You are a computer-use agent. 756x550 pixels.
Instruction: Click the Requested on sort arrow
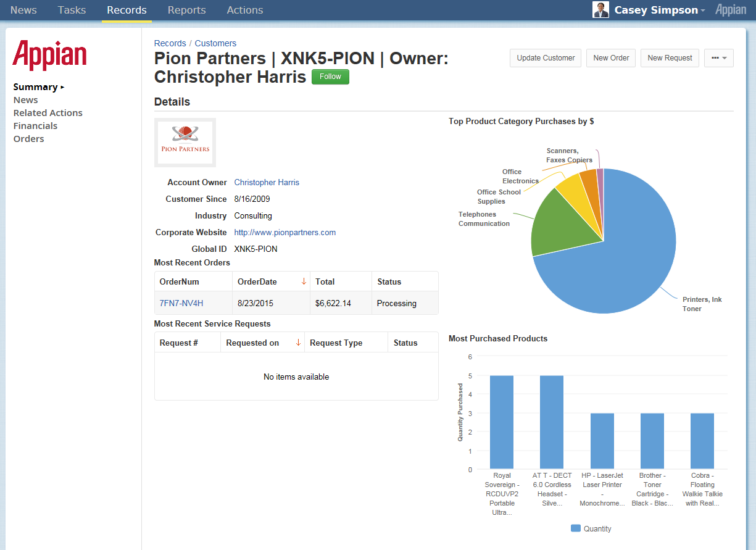[299, 343]
